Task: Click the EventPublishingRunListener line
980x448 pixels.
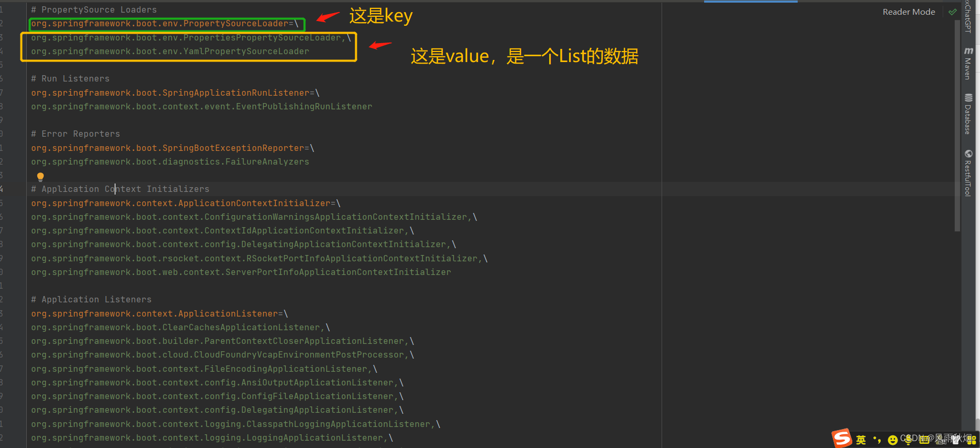Action: point(201,107)
